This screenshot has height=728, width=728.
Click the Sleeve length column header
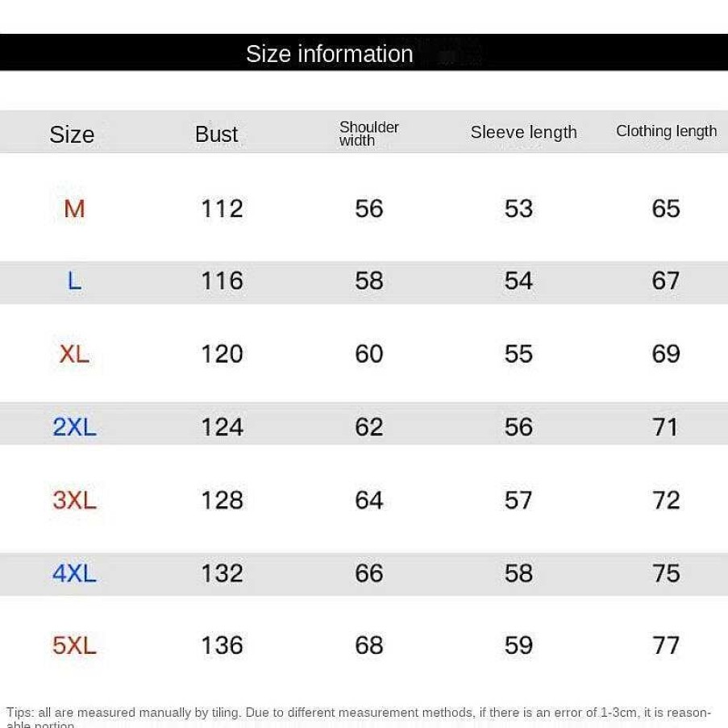point(524,133)
